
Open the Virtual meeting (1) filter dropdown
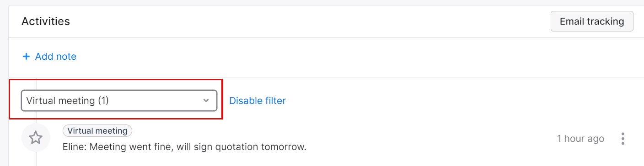pyautogui.click(x=119, y=100)
